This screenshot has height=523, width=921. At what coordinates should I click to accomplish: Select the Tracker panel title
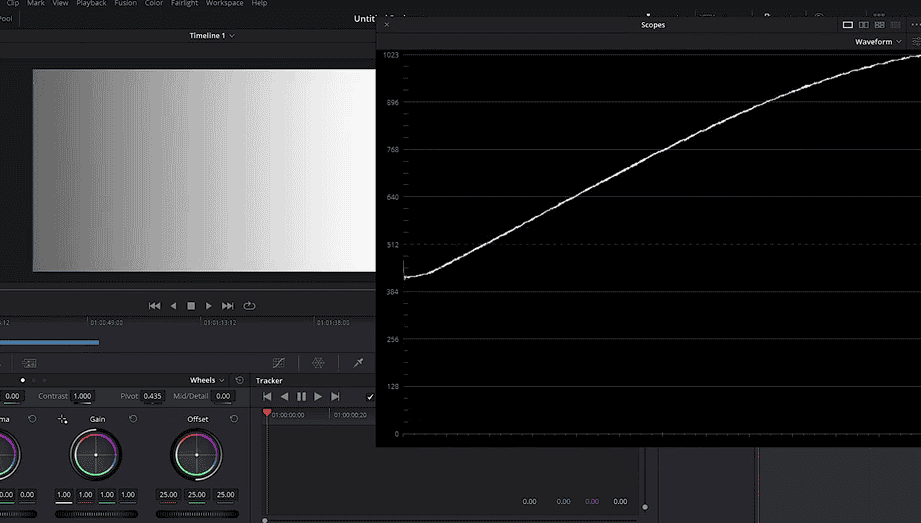[269, 380]
